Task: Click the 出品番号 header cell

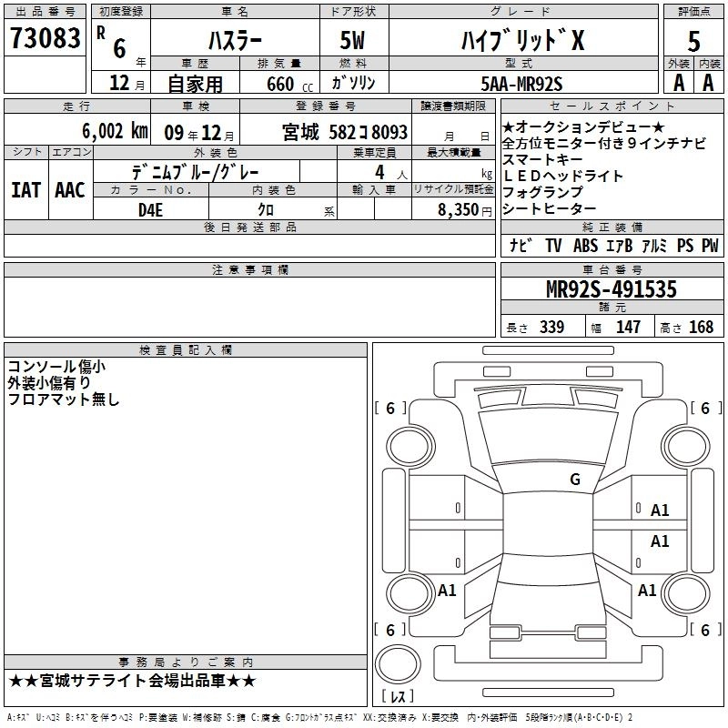Action: point(45,12)
